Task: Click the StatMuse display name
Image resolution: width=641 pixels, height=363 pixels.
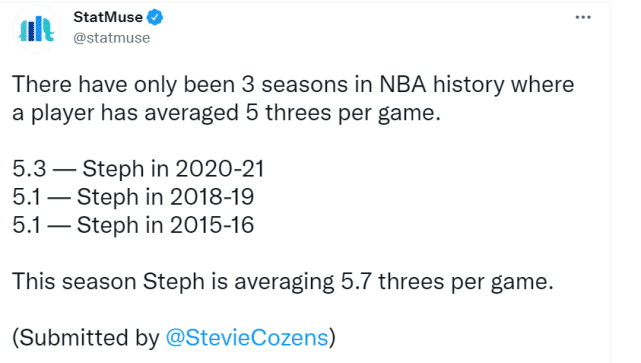Action: point(108,17)
